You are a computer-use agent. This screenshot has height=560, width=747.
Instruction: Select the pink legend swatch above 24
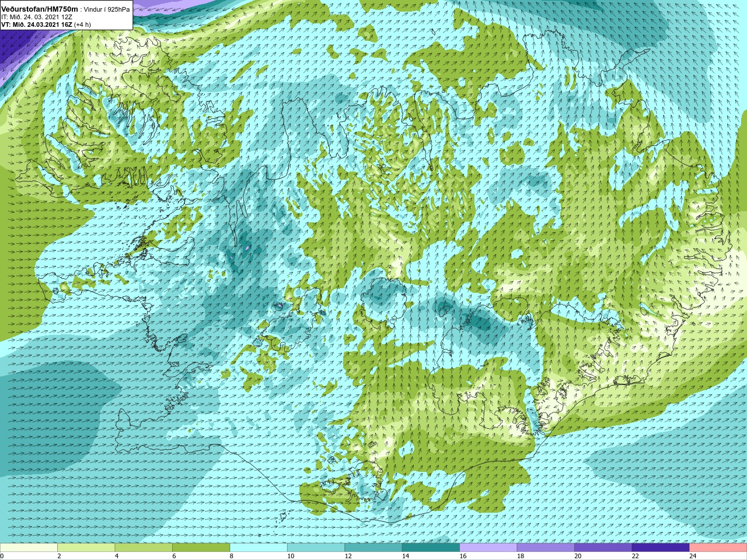point(718,548)
